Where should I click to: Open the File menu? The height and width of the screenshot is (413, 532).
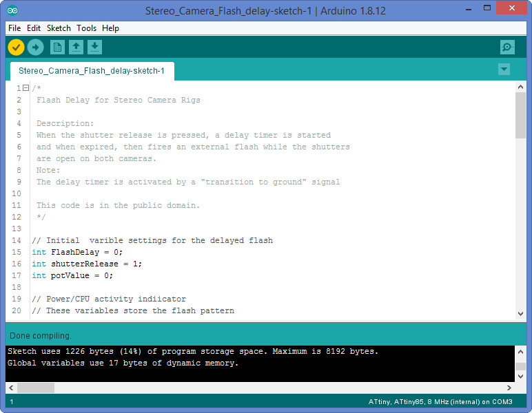[x=14, y=28]
